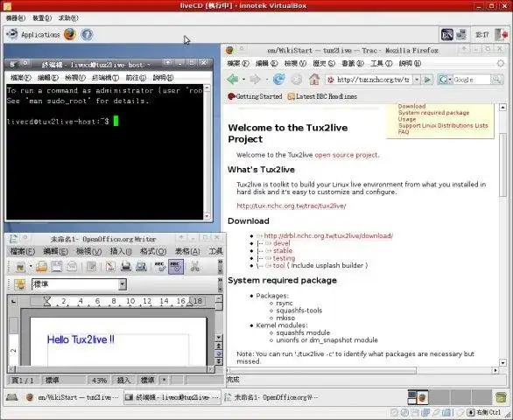Screen dimensions: 513x420
Task: Go back using Firefox Back arrow
Action: pyautogui.click(x=233, y=79)
